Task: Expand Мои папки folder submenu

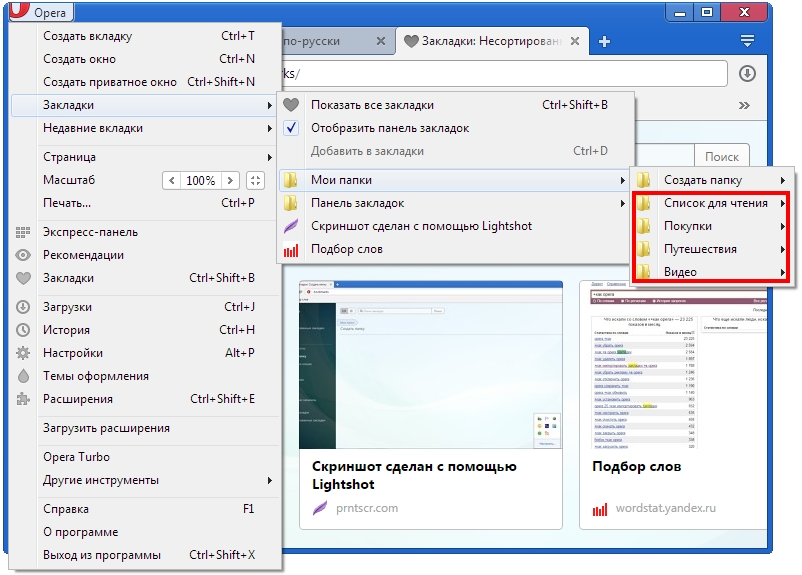Action: (455, 180)
